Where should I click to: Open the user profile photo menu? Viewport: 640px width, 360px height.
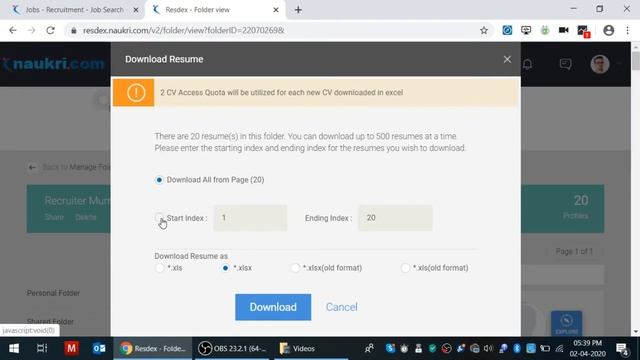click(x=600, y=64)
